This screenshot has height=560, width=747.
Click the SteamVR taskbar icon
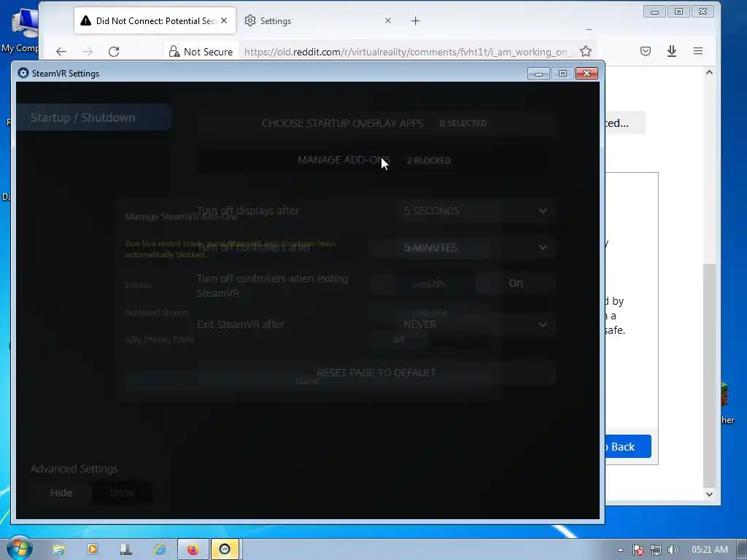click(225, 550)
